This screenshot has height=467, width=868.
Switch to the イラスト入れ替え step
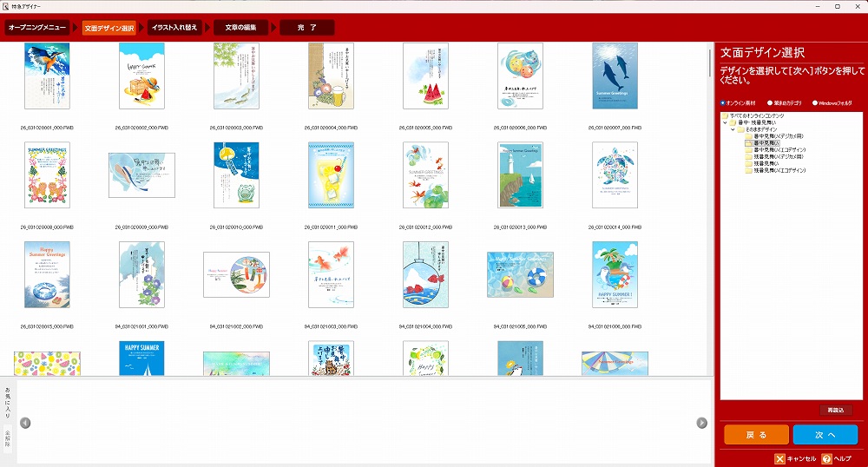click(x=174, y=28)
